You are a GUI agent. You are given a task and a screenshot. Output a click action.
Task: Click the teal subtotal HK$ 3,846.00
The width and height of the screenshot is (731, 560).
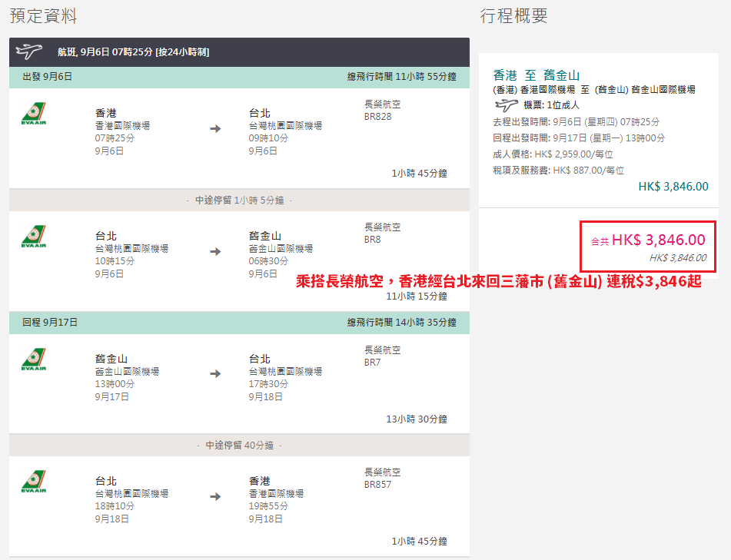[673, 187]
